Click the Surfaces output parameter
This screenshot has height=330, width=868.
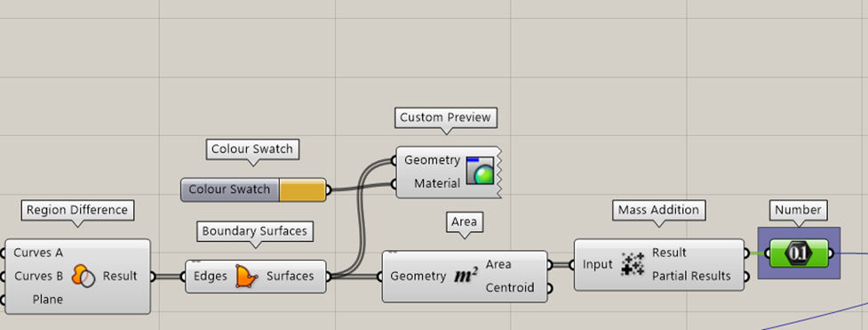(x=290, y=277)
